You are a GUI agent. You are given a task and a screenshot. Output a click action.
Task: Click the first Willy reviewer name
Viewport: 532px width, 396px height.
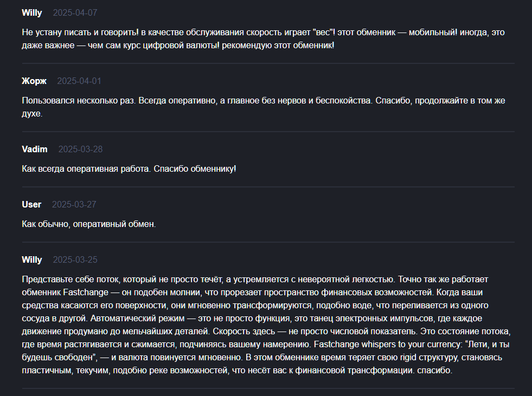32,13
